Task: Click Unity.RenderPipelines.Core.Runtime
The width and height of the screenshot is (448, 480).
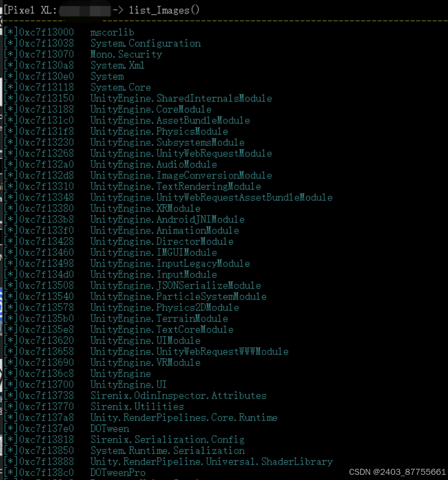Action: coord(184,418)
